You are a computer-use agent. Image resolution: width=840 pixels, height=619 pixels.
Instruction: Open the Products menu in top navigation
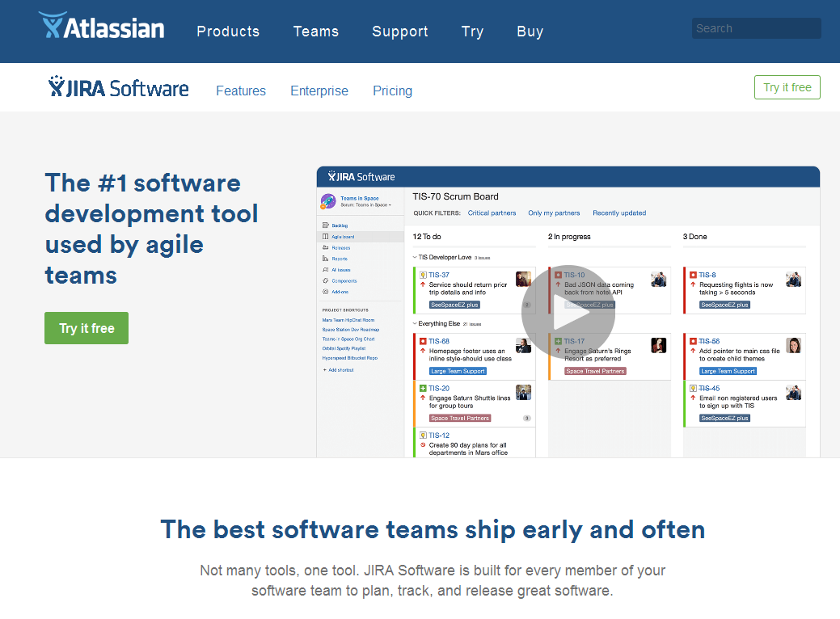tap(228, 32)
